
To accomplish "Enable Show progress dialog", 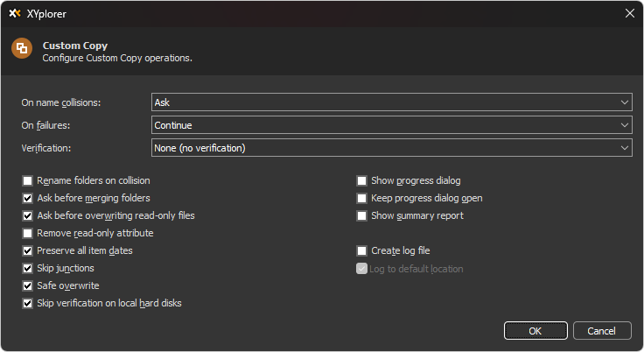I will click(x=362, y=180).
